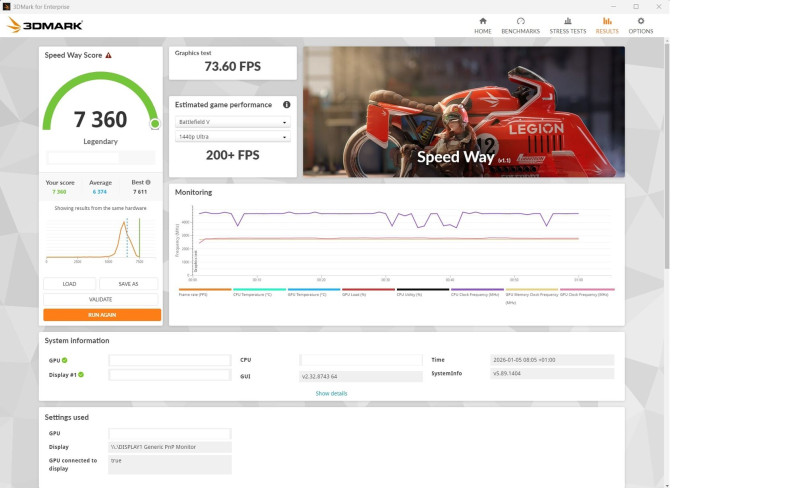The image size is (800, 488).
Task: Click the 73.60 FPS graphics test value
Action: (x=233, y=66)
